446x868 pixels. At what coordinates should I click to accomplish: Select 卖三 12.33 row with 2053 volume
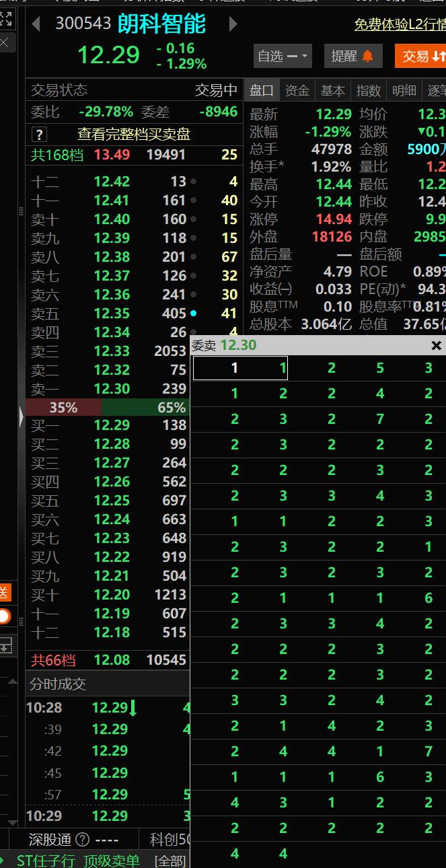click(108, 351)
